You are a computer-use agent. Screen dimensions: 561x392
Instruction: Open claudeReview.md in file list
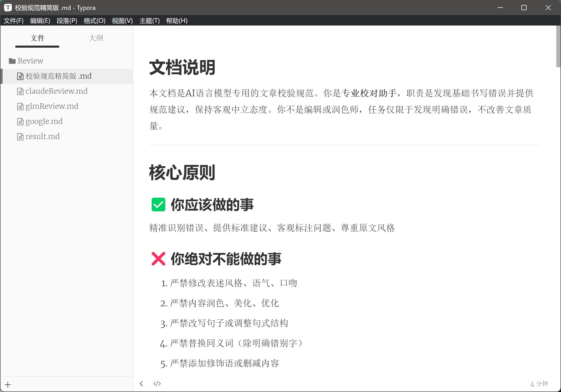coord(56,91)
